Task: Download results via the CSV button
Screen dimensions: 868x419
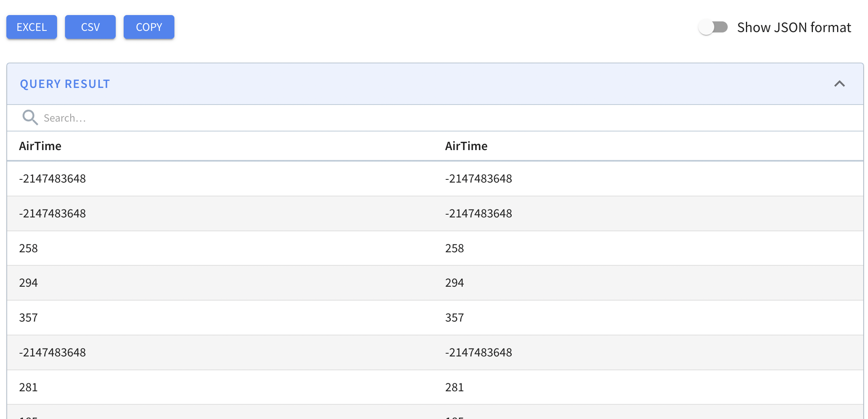Action: tap(90, 27)
